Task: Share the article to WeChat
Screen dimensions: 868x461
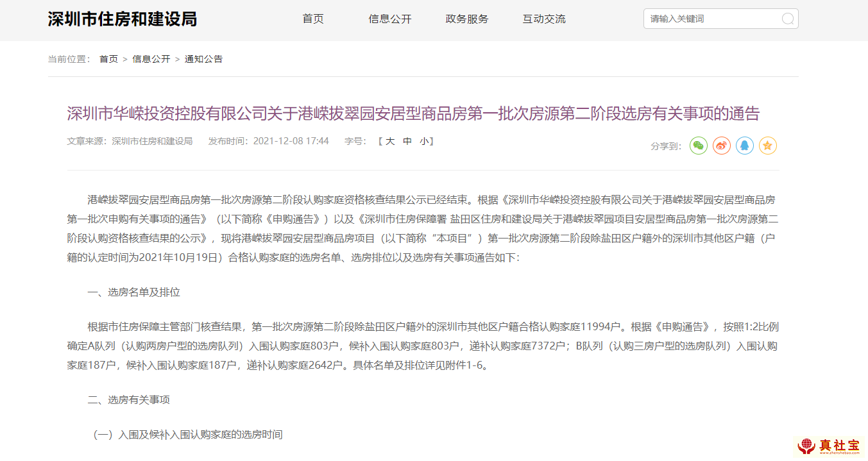Action: click(x=699, y=146)
